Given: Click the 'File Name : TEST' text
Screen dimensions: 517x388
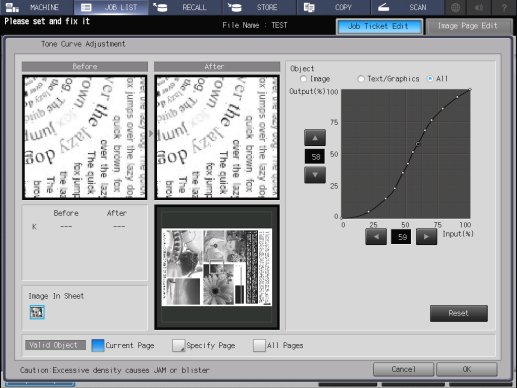Looking at the screenshot, I should 255,25.
